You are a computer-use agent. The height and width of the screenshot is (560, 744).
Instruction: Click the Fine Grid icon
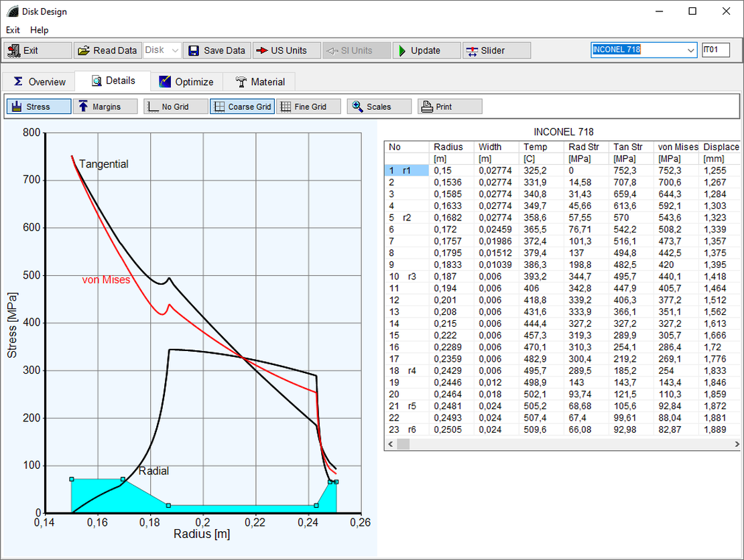[x=286, y=107]
